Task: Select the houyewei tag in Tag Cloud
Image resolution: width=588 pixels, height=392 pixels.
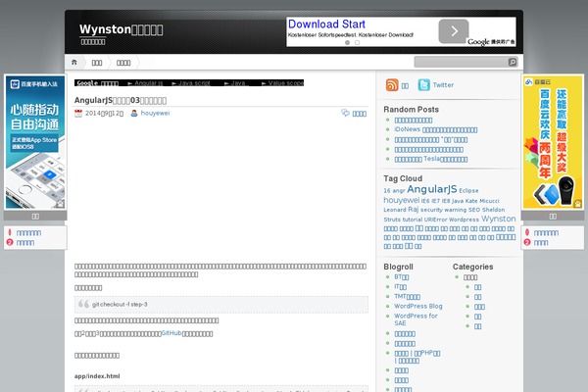Action: [401, 200]
